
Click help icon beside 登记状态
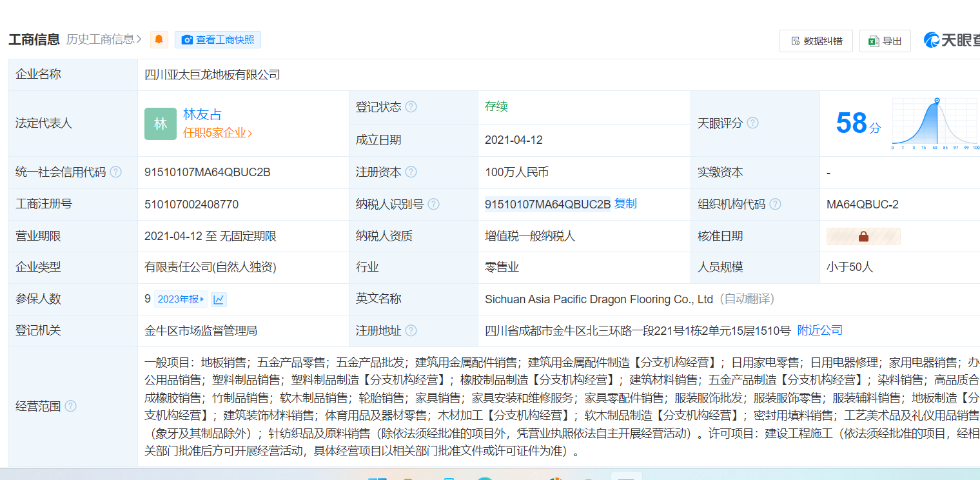411,107
